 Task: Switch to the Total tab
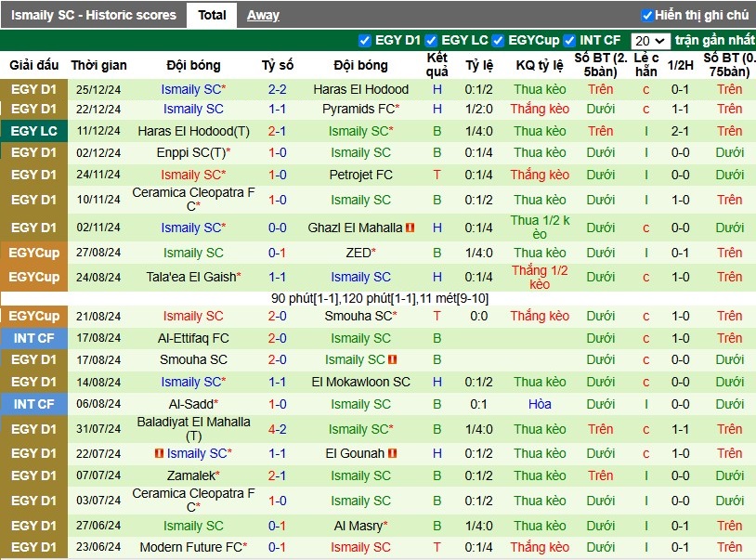(x=212, y=15)
